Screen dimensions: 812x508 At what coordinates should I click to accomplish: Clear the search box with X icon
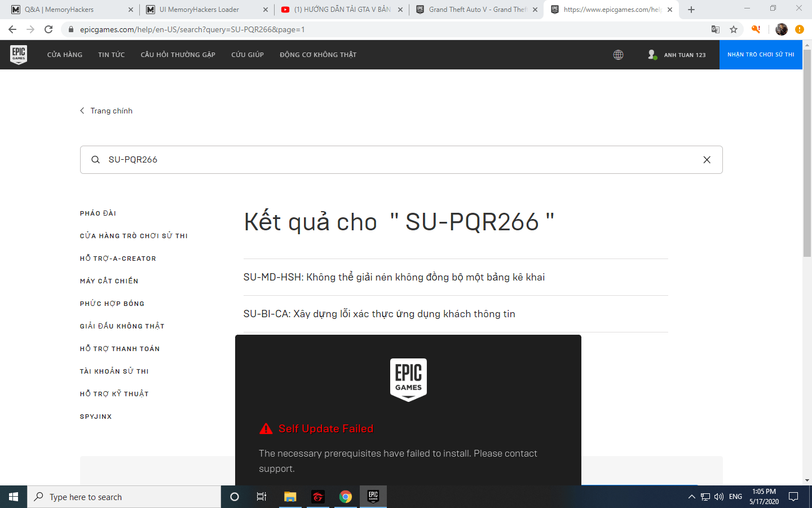click(x=707, y=160)
